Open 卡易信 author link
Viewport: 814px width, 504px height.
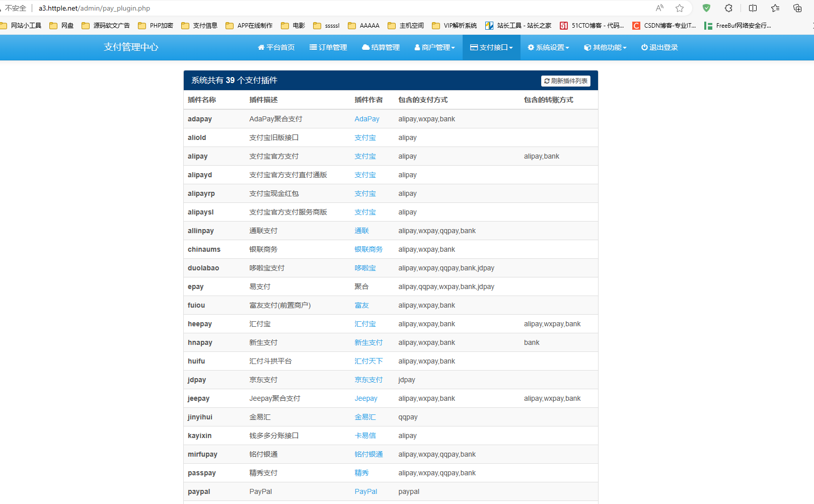(x=365, y=436)
